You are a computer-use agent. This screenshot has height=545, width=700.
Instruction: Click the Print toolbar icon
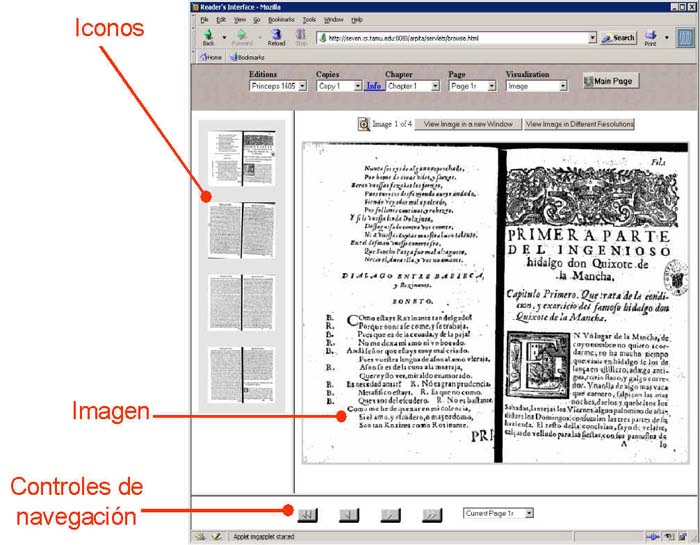click(650, 37)
